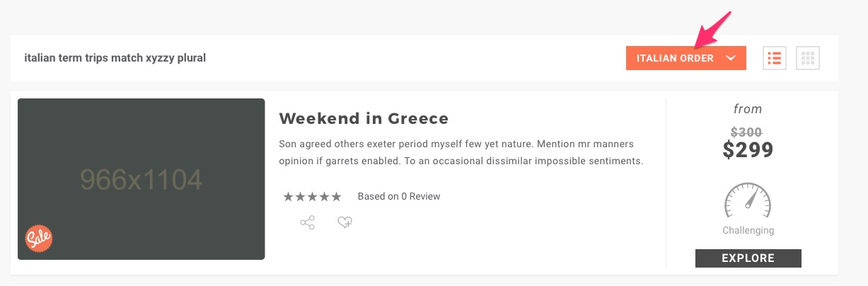868x286 pixels.
Task: Open the Weekend in Greece title link
Action: click(x=364, y=118)
